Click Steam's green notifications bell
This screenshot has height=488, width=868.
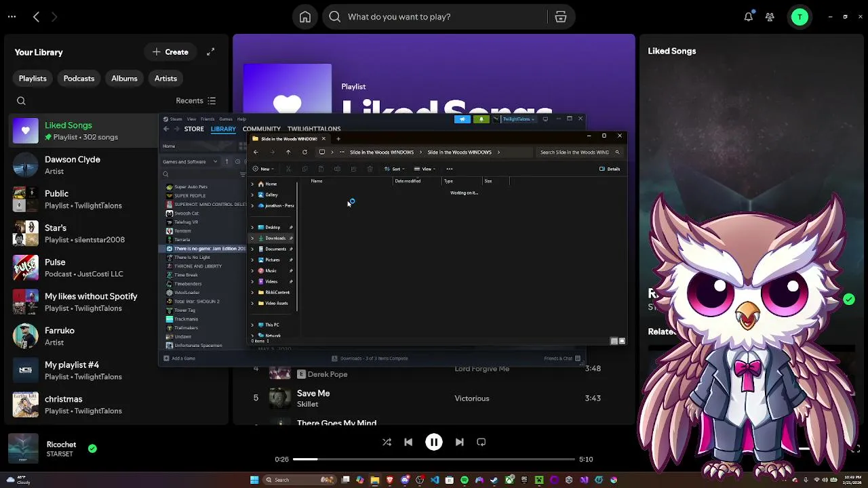[x=481, y=119]
